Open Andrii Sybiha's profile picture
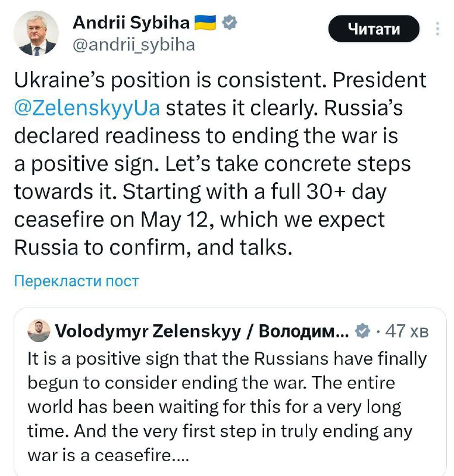 (x=36, y=33)
